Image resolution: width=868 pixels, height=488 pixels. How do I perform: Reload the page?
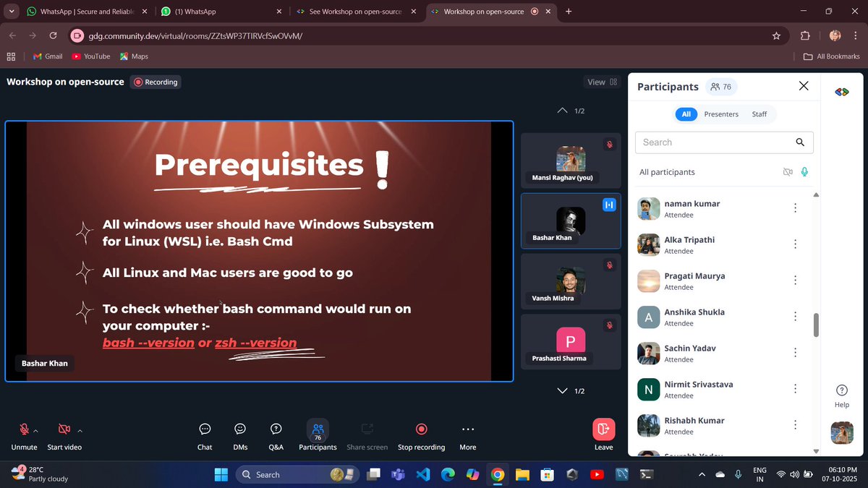[53, 35]
